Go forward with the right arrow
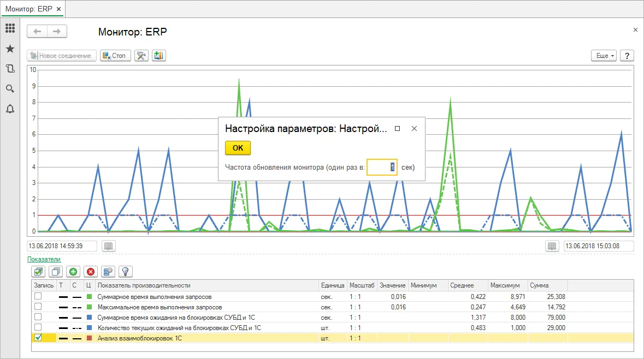Screen dimensions: 644x359 (x=57, y=31)
